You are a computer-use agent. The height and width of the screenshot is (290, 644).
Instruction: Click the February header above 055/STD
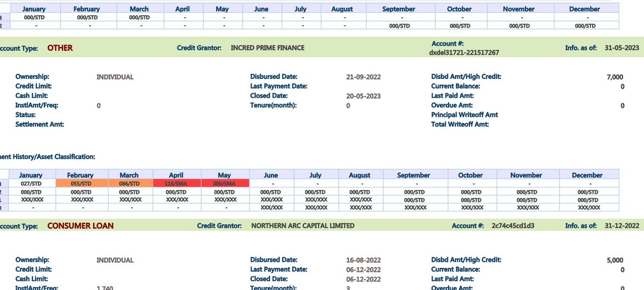tap(80, 175)
